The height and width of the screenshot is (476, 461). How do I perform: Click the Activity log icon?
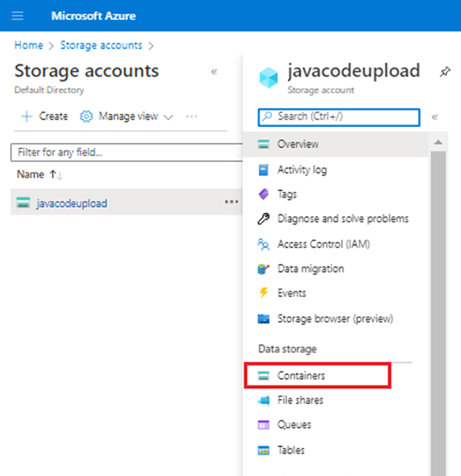pos(262,170)
